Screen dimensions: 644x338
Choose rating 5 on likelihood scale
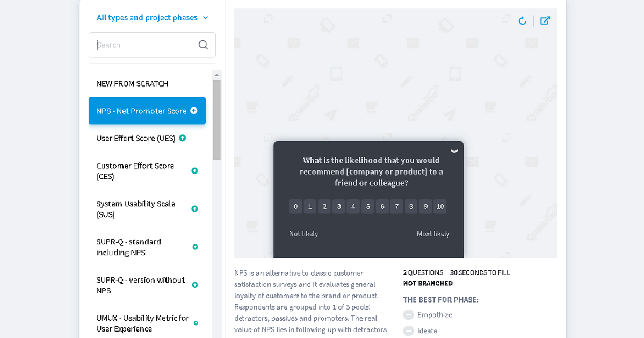pyautogui.click(x=368, y=207)
